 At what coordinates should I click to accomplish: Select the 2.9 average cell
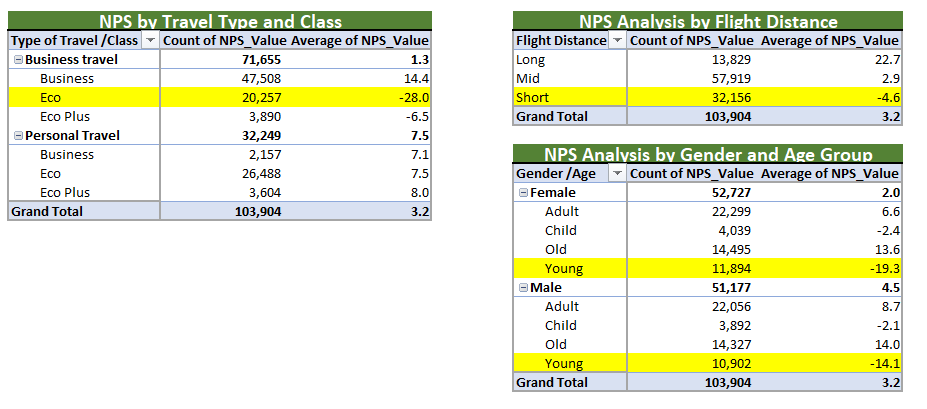pos(892,79)
